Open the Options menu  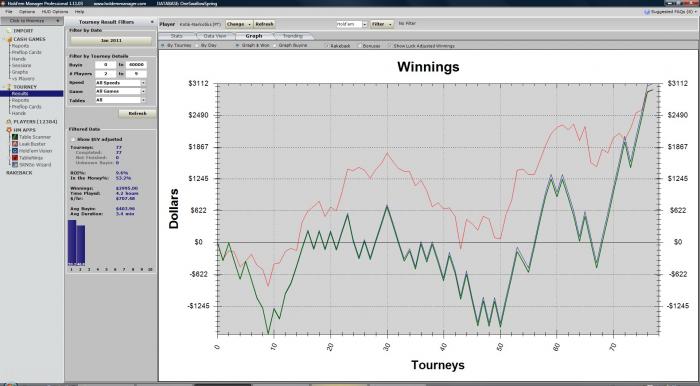pos(27,12)
